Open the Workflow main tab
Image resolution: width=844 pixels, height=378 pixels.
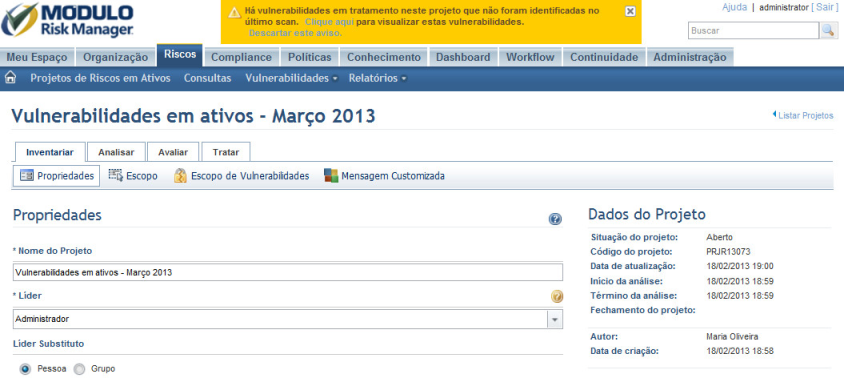(x=530, y=57)
